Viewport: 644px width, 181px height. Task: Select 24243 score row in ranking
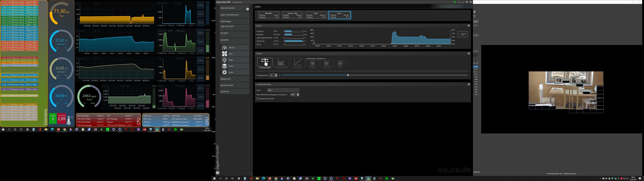(x=475, y=69)
